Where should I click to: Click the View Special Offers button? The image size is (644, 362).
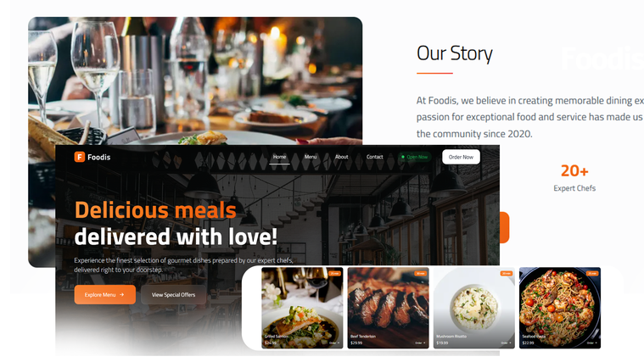(x=173, y=295)
